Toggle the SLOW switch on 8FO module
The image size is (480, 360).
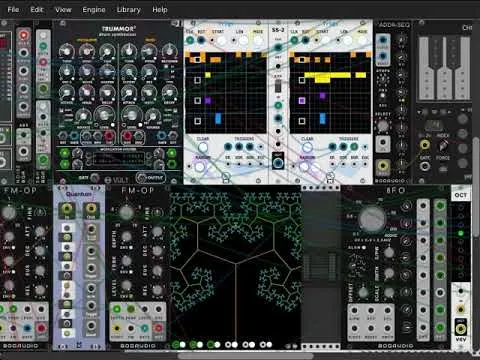pos(364,248)
